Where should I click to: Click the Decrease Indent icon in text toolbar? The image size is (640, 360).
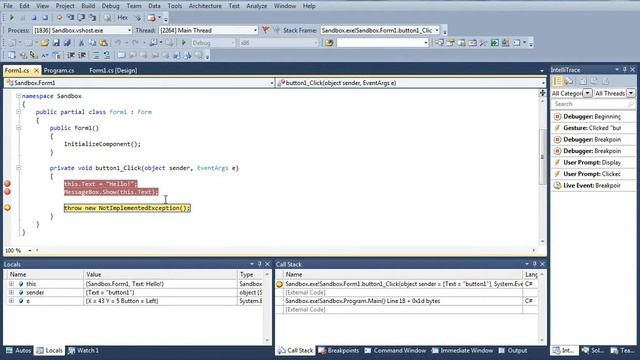(71, 55)
